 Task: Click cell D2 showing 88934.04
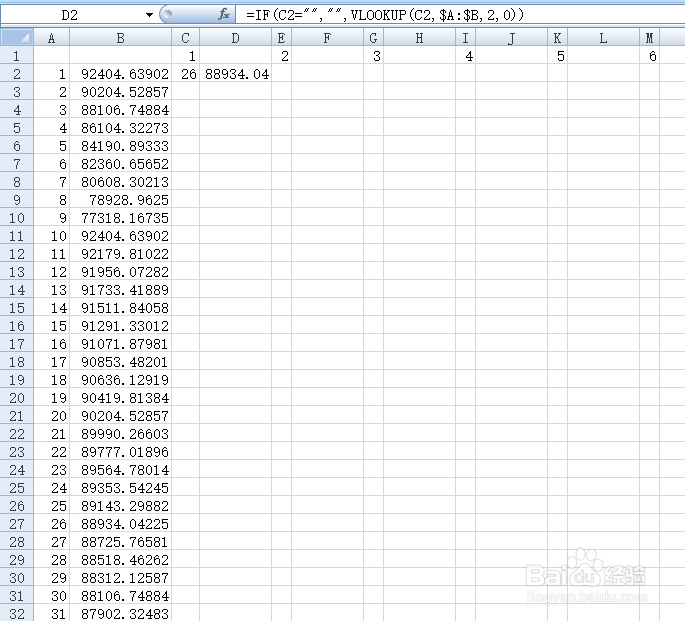(235, 74)
